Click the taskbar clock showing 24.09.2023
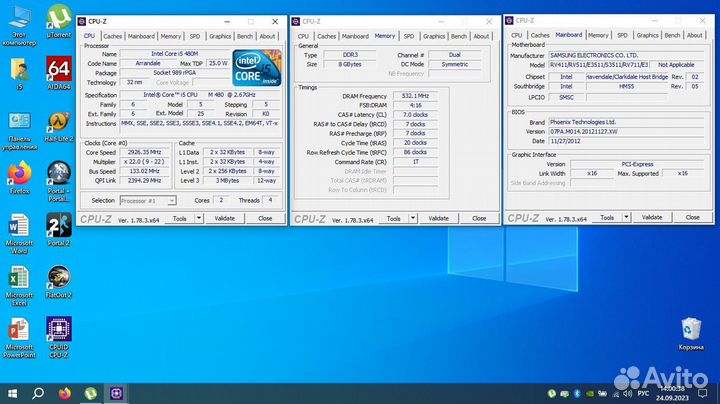This screenshot has height=404, width=720. [x=672, y=393]
